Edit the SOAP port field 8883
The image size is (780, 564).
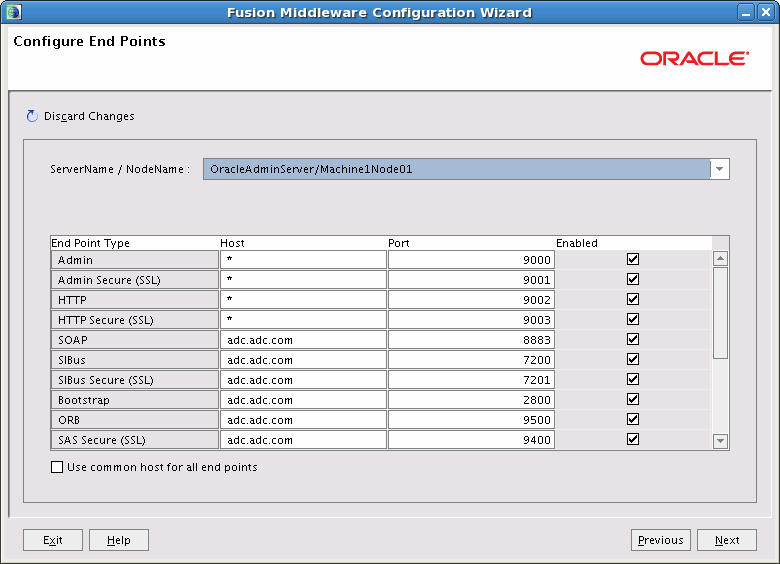[x=471, y=340]
